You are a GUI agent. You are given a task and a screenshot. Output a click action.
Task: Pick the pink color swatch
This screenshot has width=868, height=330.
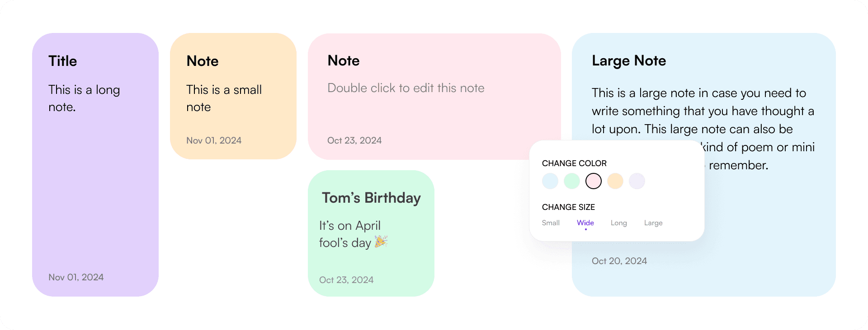tap(594, 181)
